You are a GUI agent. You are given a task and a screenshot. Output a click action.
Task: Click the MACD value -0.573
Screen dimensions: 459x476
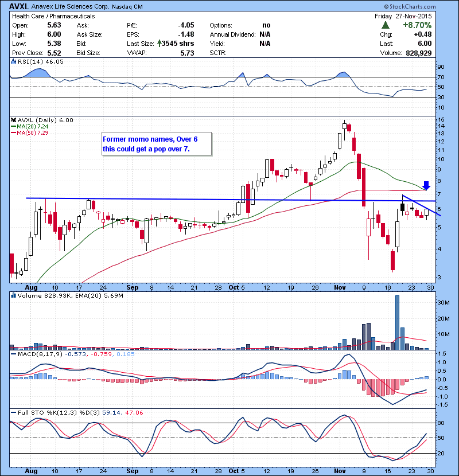(x=76, y=354)
